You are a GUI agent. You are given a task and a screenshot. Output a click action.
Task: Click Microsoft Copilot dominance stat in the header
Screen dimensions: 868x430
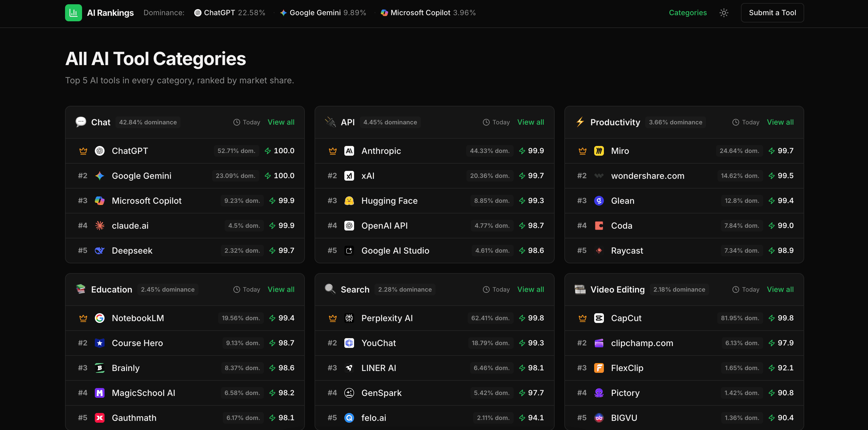click(428, 12)
